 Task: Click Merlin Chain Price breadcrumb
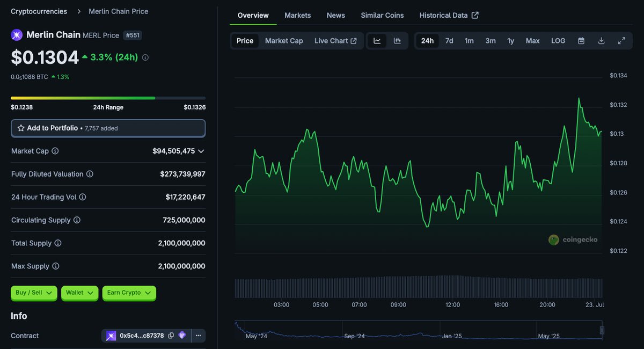point(119,11)
